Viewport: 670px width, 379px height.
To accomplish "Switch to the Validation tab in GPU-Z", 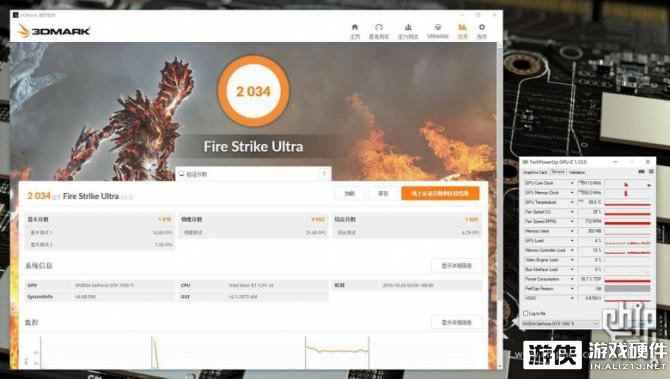I will pyautogui.click(x=577, y=172).
